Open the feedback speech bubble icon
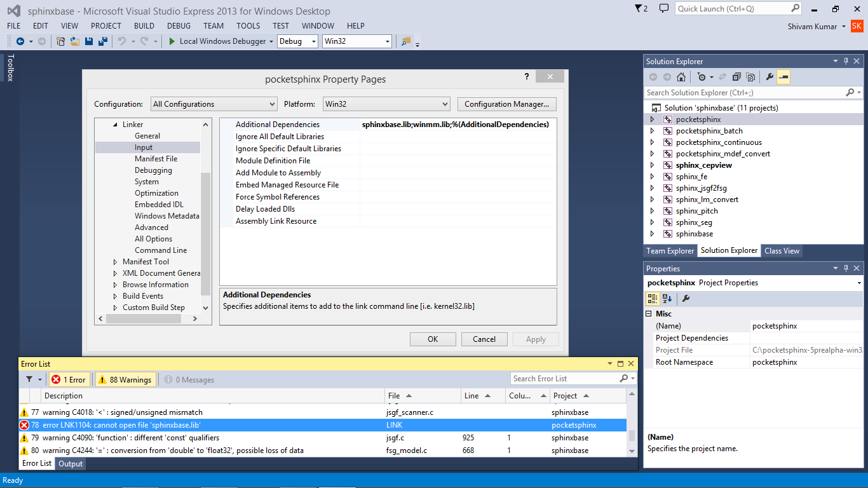The height and width of the screenshot is (488, 868). pos(664,8)
